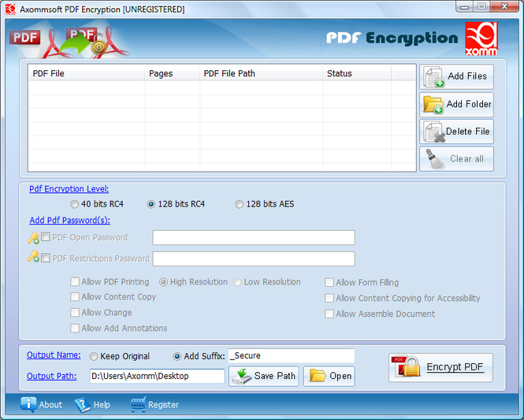Image resolution: width=524 pixels, height=420 pixels.
Task: Enable the PDF Open Password checkbox
Action: click(46, 237)
